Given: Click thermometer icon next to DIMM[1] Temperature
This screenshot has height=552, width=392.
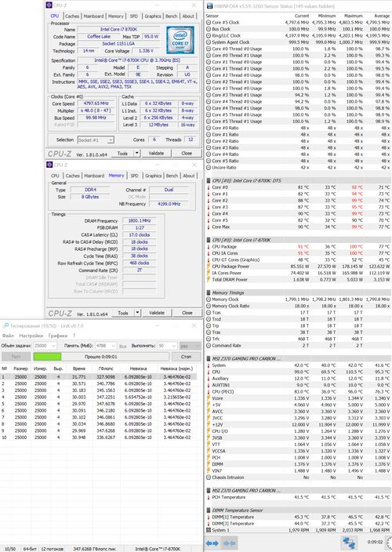Looking at the screenshot, I should click(x=209, y=517).
